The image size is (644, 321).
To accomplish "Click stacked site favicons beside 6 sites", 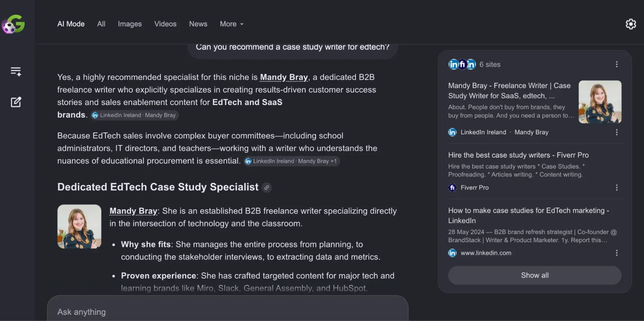I will click(x=462, y=64).
